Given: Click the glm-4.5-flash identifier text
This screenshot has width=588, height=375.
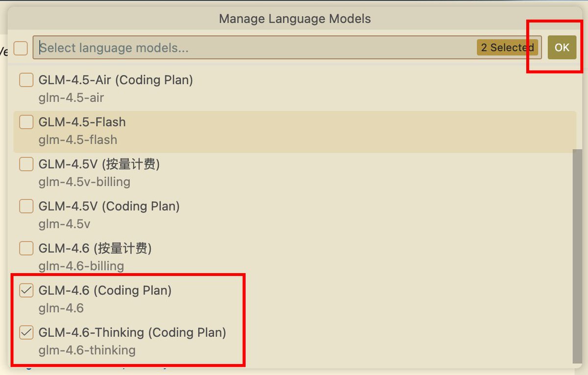Looking at the screenshot, I should (x=78, y=140).
